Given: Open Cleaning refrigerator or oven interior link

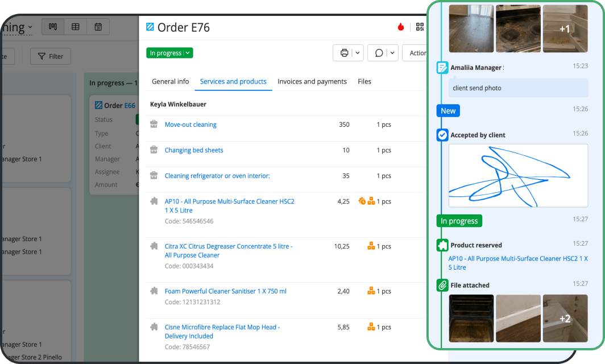Looking at the screenshot, I should click(217, 176).
